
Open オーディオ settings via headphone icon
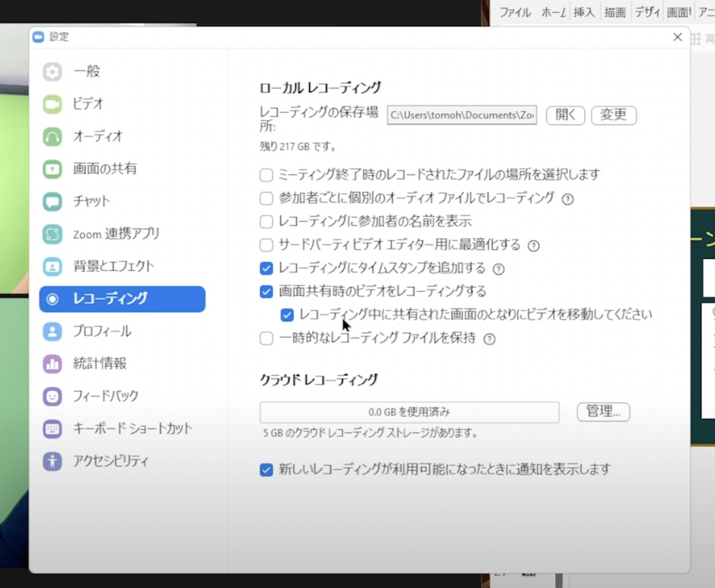tap(52, 136)
